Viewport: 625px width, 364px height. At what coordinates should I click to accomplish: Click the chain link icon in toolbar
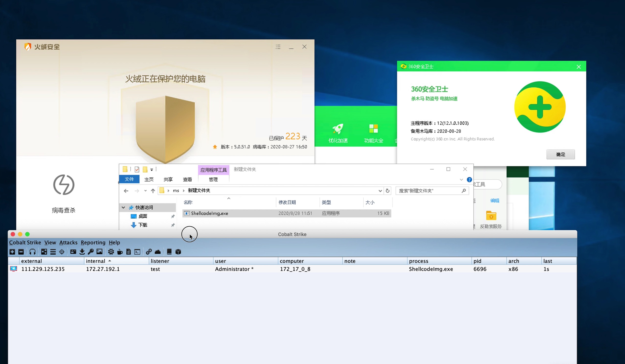coord(149,252)
